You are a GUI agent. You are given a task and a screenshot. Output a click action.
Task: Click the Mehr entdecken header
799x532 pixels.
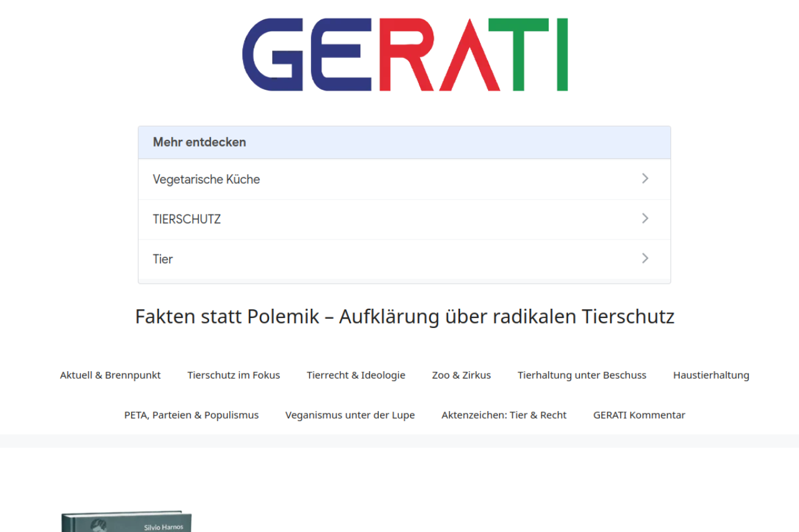tap(404, 142)
